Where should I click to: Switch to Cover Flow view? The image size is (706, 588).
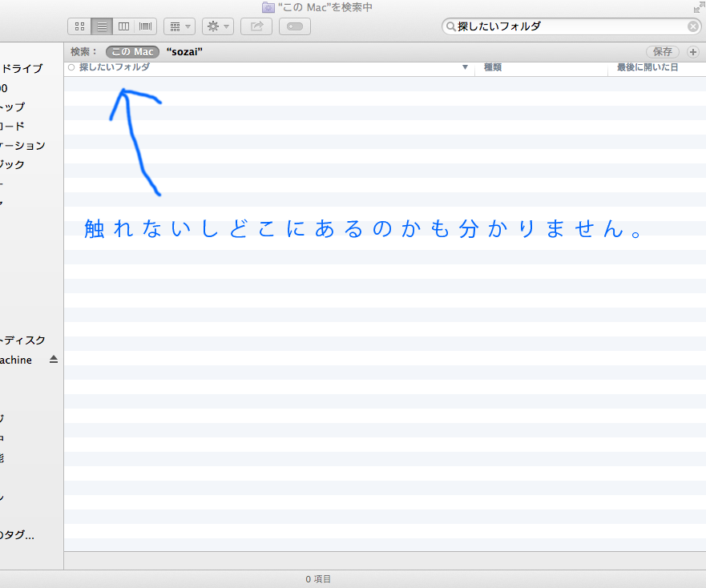145,26
